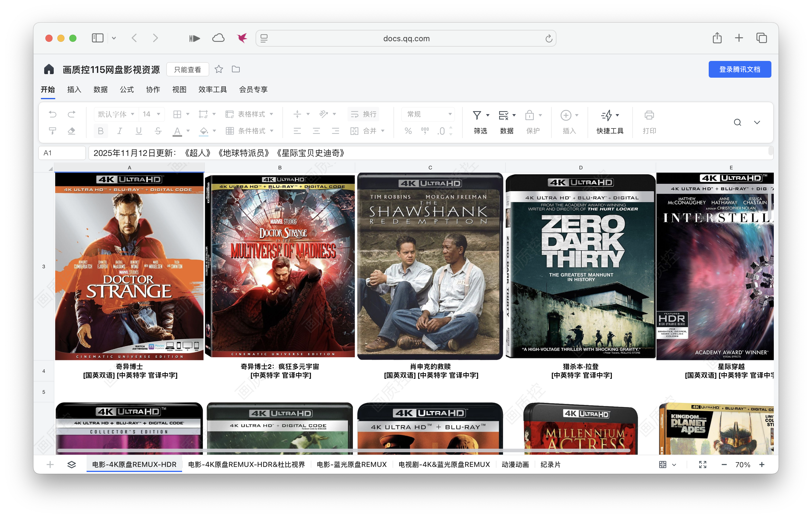Screen dimensions: 812x518
Task: Open the sheet list layers icon
Action: tap(71, 465)
